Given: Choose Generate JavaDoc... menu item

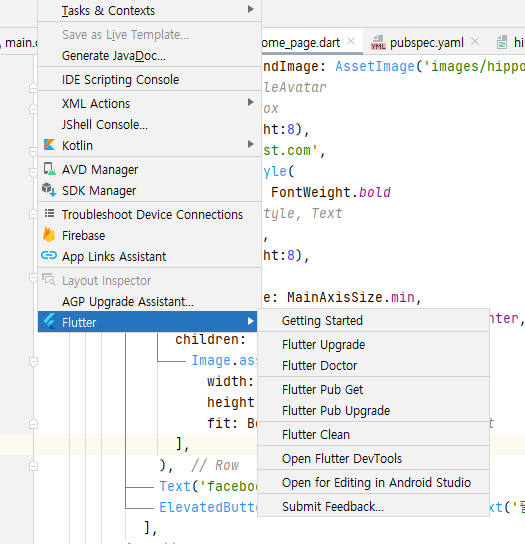Looking at the screenshot, I should (150, 56).
